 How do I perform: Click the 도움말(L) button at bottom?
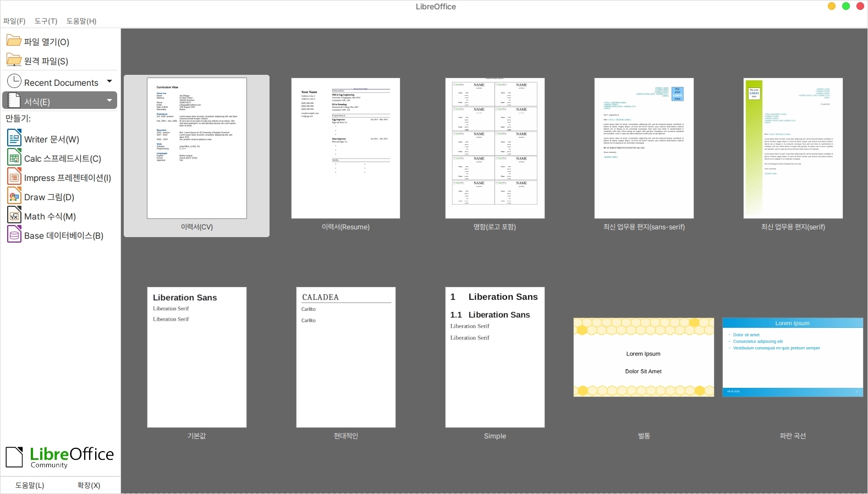30,485
